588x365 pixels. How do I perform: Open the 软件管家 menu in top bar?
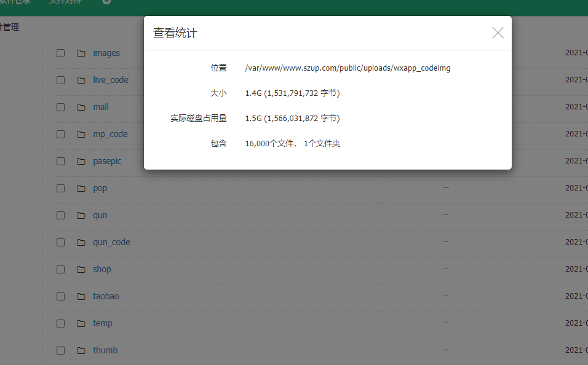point(15,2)
